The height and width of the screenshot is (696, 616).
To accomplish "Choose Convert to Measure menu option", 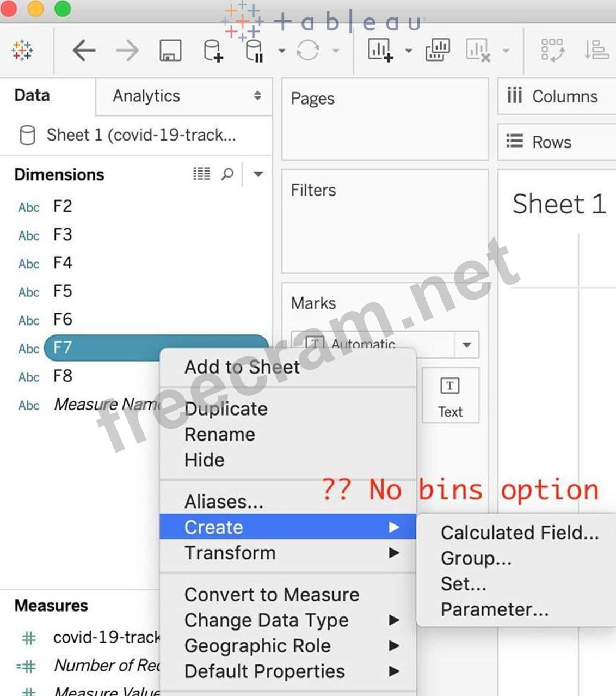I will click(272, 594).
